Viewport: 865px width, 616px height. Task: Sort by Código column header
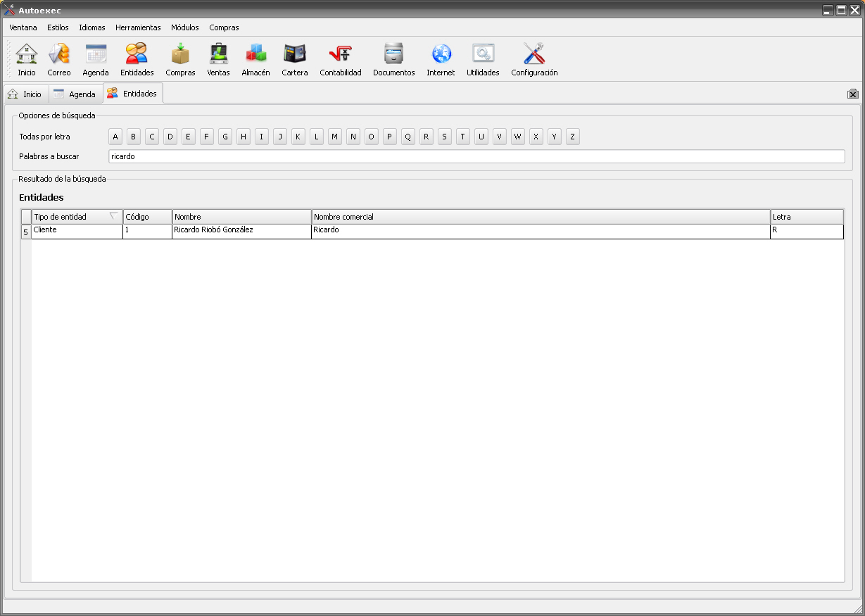[148, 217]
